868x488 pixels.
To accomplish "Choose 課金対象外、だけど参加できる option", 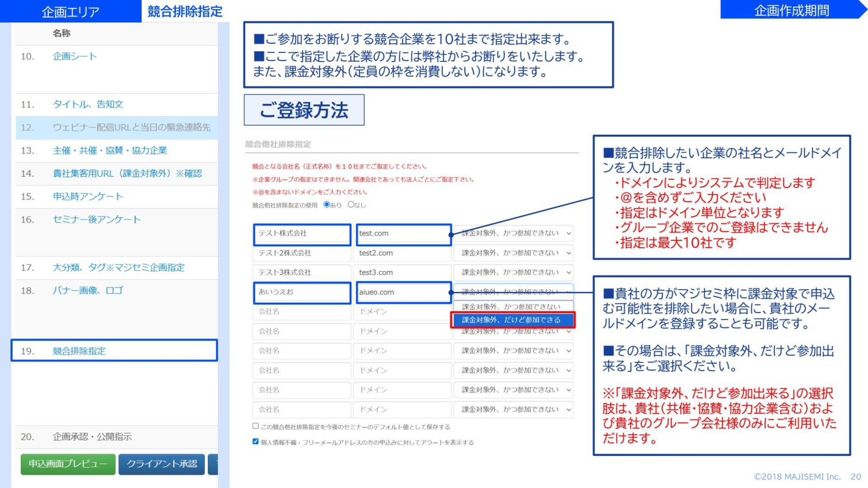I will 512,320.
